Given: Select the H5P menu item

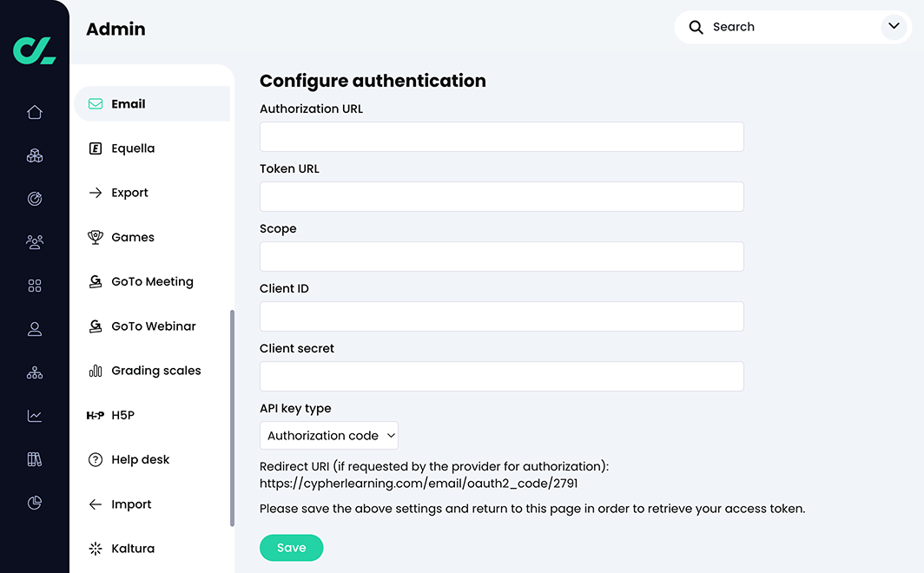Looking at the screenshot, I should [x=122, y=415].
